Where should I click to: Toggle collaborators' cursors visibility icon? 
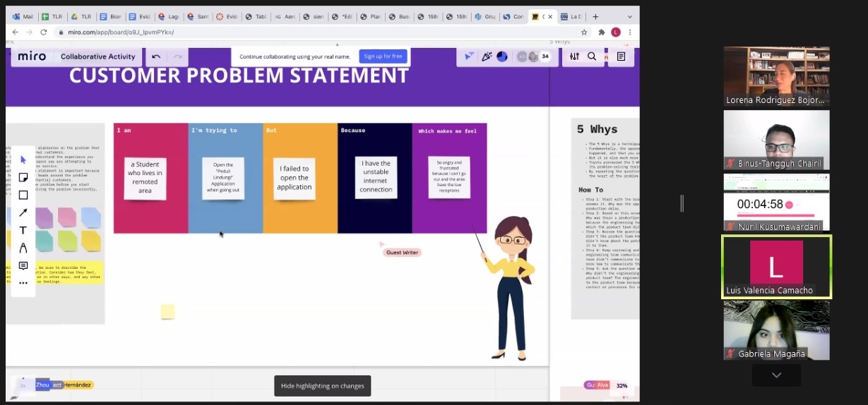pyautogui.click(x=469, y=56)
